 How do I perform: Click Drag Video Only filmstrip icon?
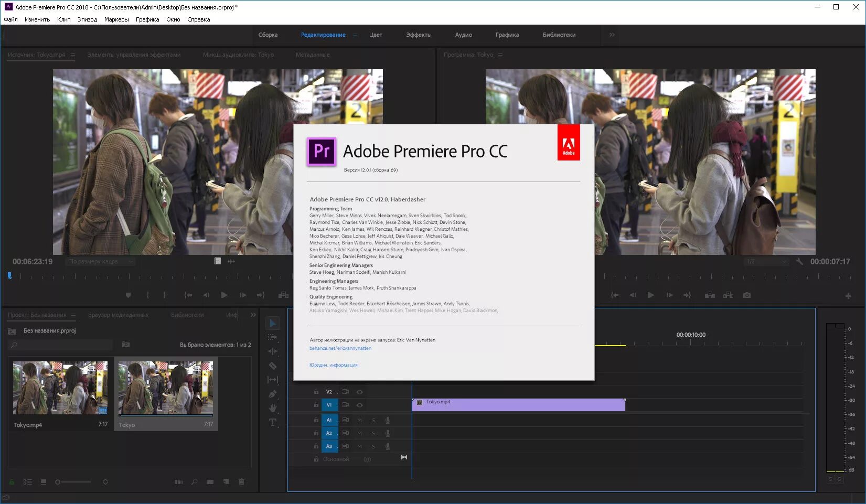tap(218, 261)
